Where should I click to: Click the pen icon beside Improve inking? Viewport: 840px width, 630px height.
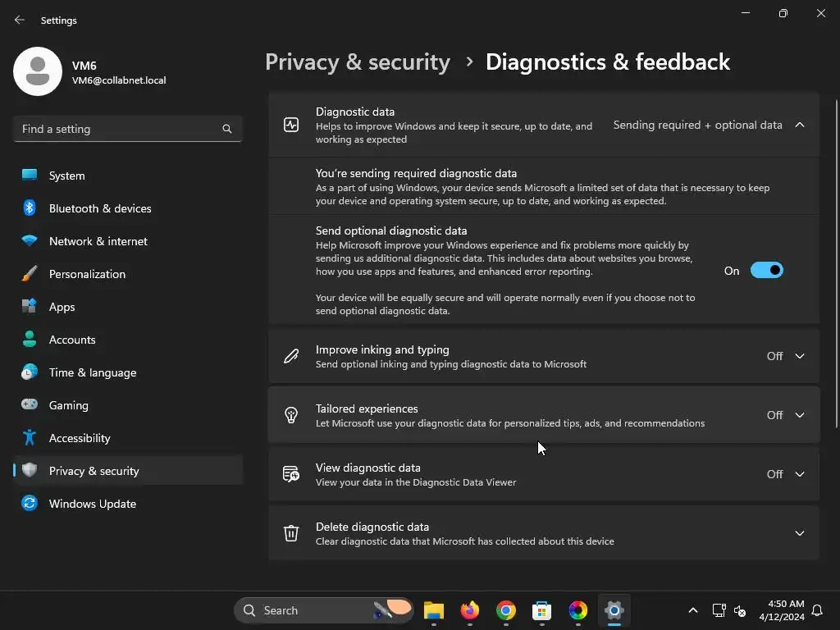(x=291, y=356)
